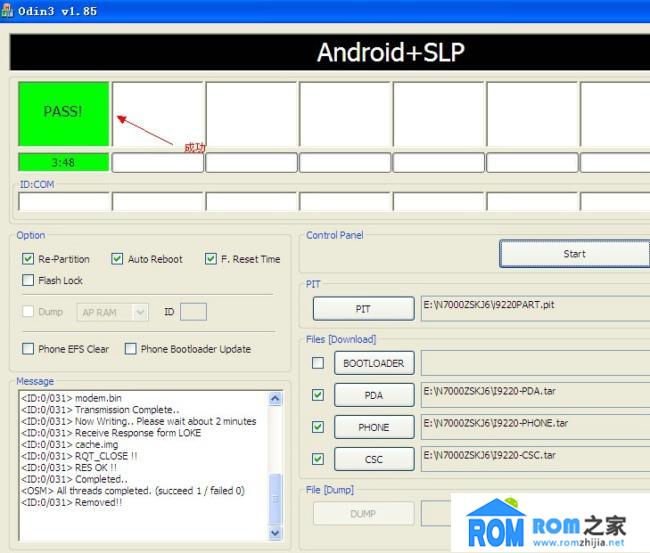Click the I9220-PHONE.tar path field
Screen dimensions: 650x553
(x=535, y=427)
